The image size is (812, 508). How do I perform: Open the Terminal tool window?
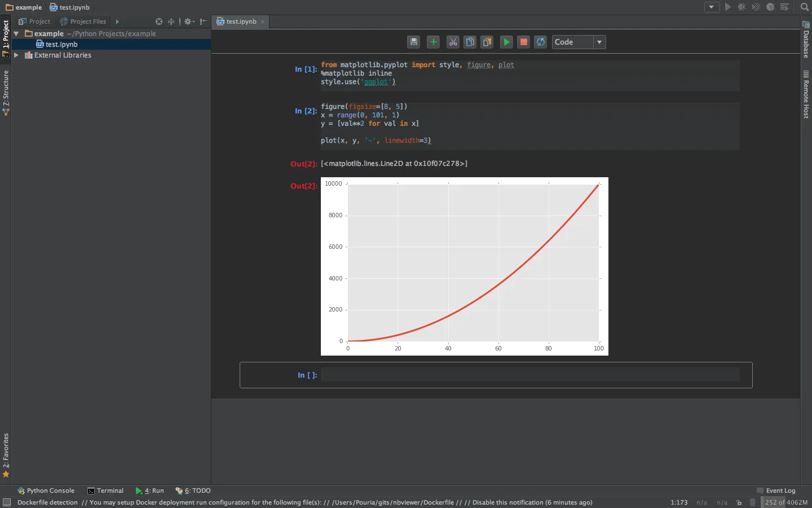(x=105, y=491)
